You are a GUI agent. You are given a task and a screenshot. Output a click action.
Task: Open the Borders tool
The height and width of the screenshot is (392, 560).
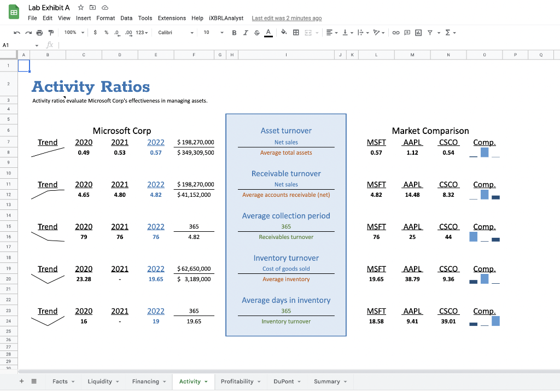click(x=296, y=32)
